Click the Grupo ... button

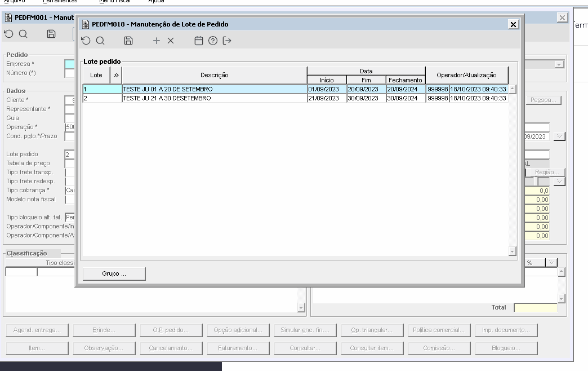(x=114, y=274)
